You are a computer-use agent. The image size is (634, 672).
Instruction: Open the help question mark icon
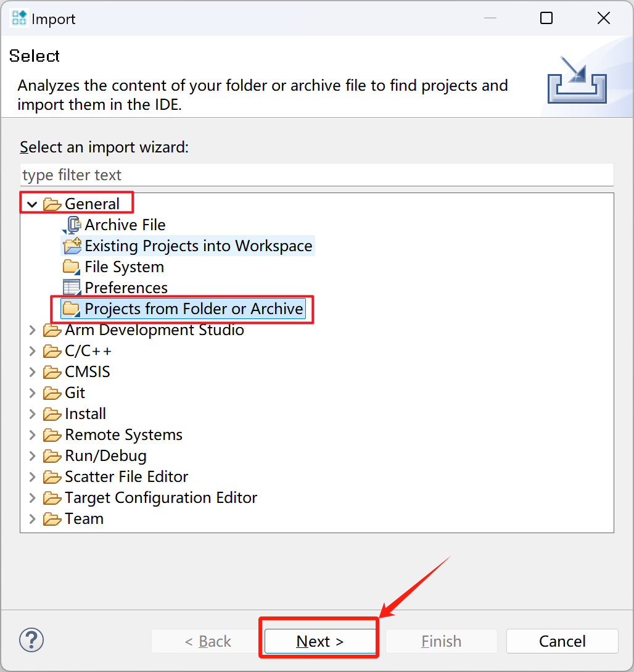pyautogui.click(x=31, y=641)
